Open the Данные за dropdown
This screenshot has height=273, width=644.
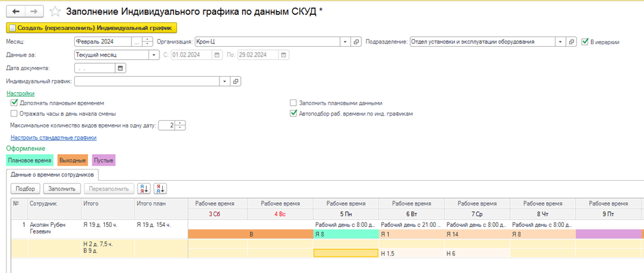pos(154,55)
